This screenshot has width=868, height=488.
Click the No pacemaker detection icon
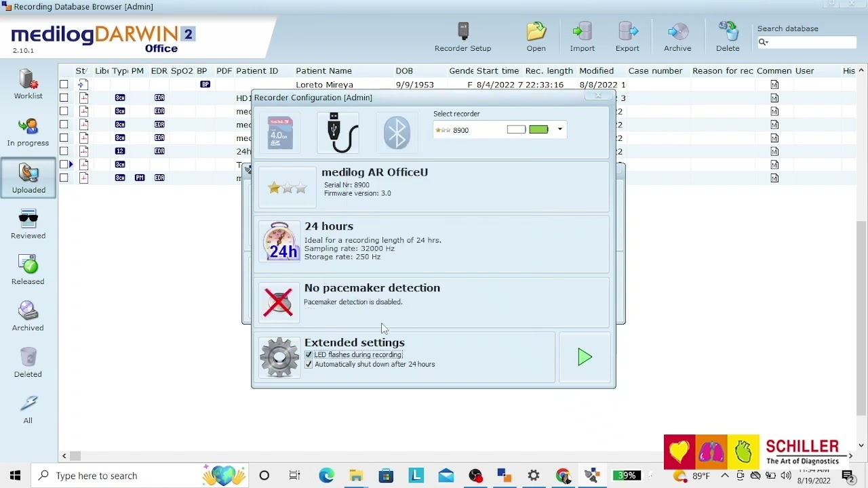[278, 301]
